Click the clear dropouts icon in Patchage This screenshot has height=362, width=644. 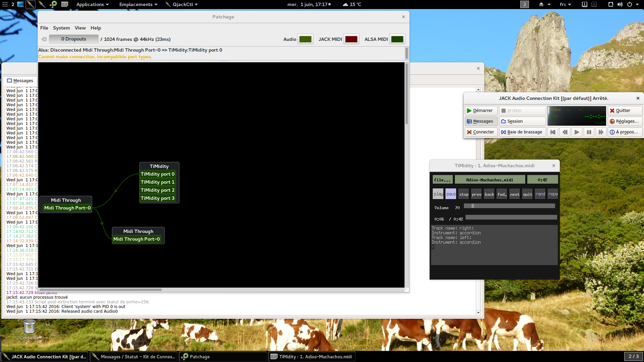tap(44, 39)
